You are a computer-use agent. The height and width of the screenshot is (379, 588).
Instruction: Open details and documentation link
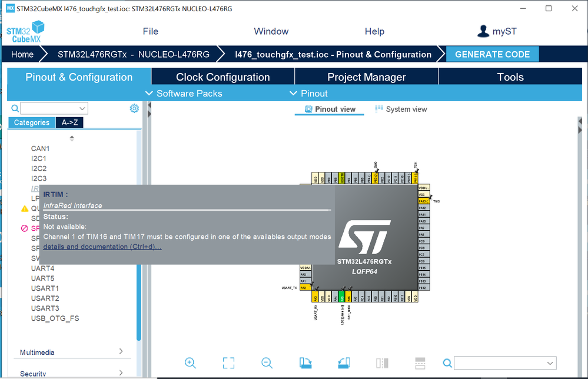coord(102,247)
